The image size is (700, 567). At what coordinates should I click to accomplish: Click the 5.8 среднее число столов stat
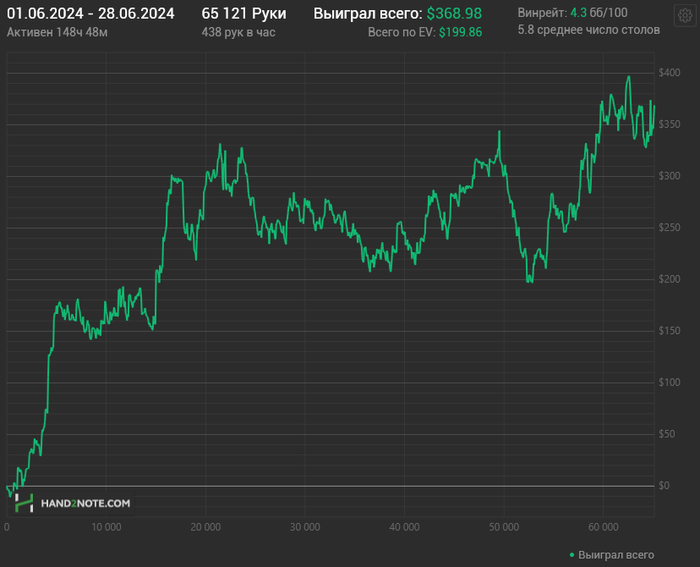(589, 30)
